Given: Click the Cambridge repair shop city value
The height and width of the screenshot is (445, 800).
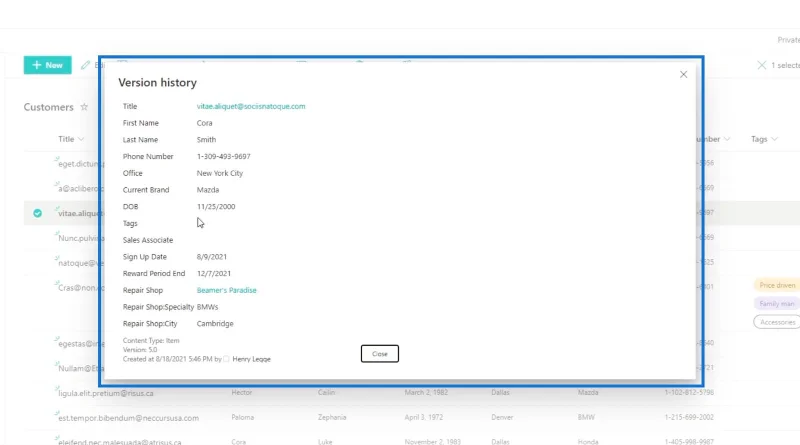Looking at the screenshot, I should point(215,324).
